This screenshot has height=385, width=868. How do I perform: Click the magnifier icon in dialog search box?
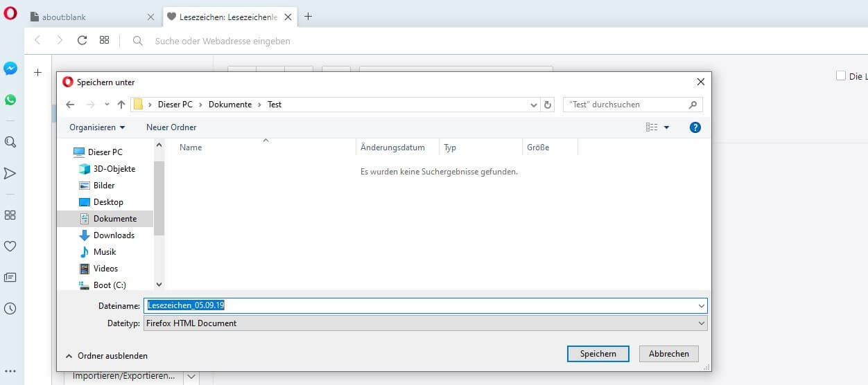coord(693,105)
